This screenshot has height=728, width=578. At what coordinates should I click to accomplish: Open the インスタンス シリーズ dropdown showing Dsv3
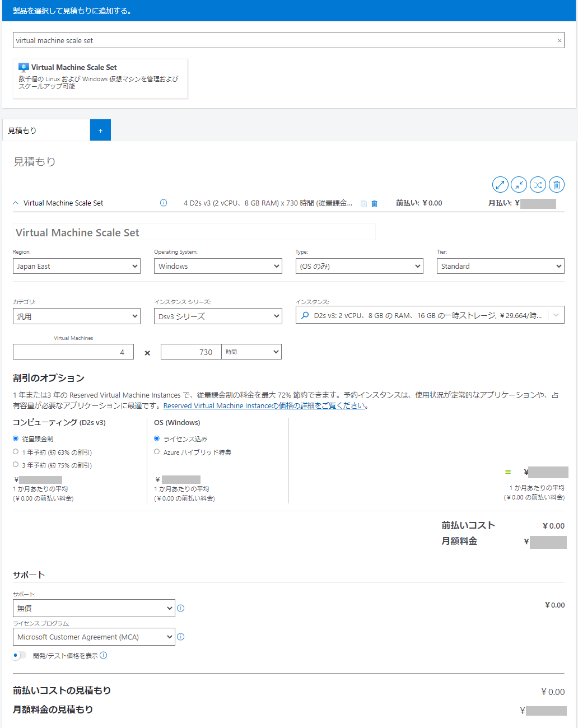click(x=218, y=316)
